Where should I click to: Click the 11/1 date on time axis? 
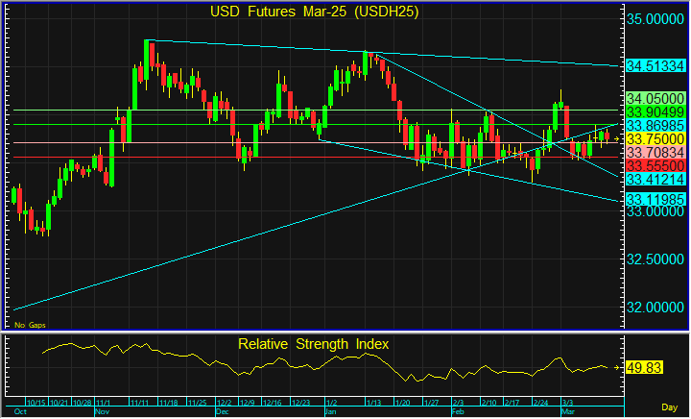[103, 403]
